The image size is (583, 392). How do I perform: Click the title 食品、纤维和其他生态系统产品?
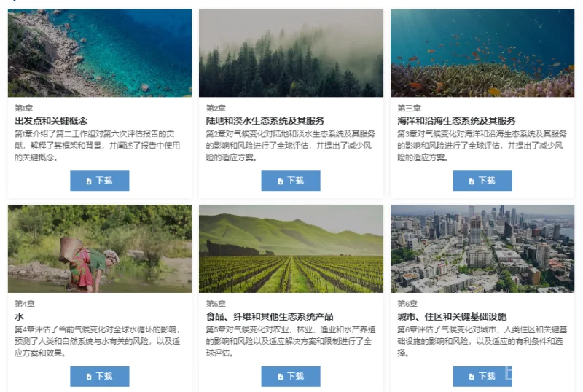click(x=270, y=316)
